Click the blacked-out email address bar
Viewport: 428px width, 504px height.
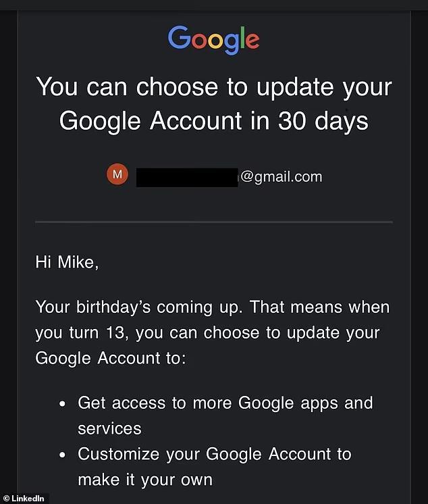click(x=187, y=177)
